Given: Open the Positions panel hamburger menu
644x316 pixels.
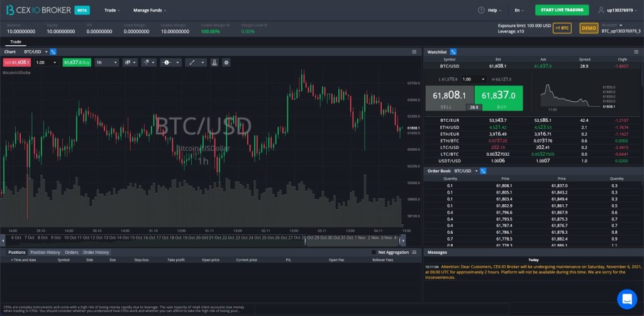Looking at the screenshot, I should point(414,252).
